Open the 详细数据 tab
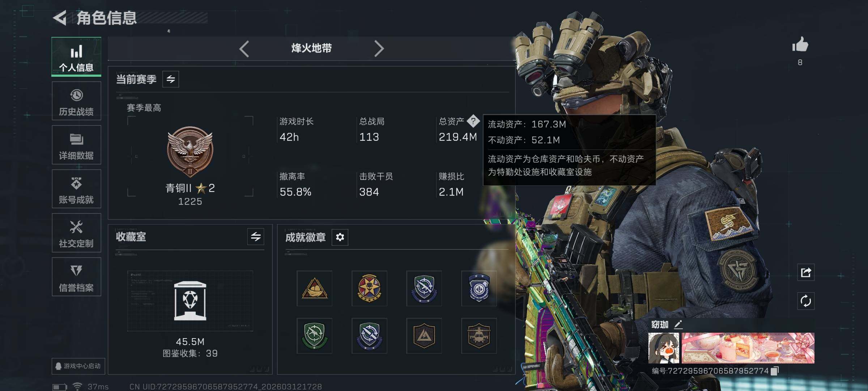 [76, 145]
